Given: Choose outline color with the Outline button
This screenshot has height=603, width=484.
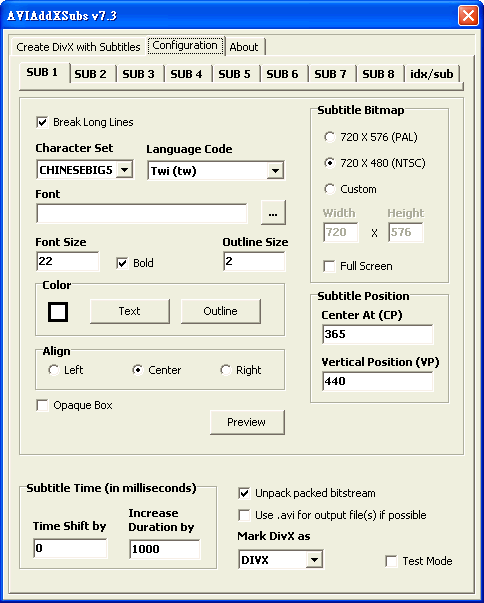Looking at the screenshot, I should pos(221,311).
